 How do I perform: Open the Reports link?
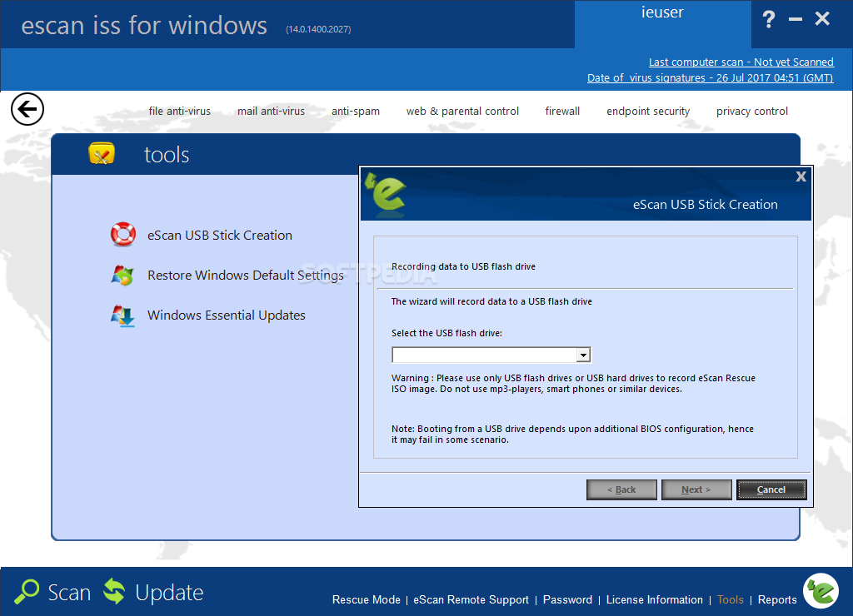tap(777, 599)
